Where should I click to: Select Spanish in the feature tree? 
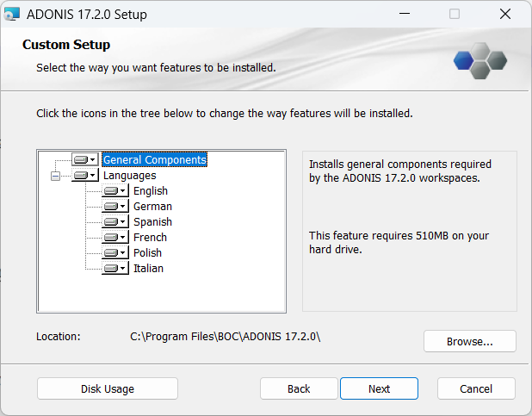pyautogui.click(x=152, y=221)
